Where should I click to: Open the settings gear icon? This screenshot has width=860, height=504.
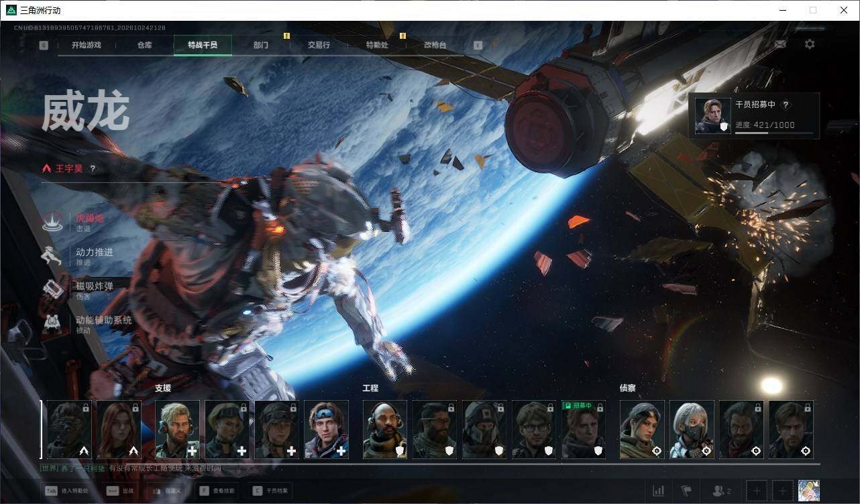click(810, 44)
